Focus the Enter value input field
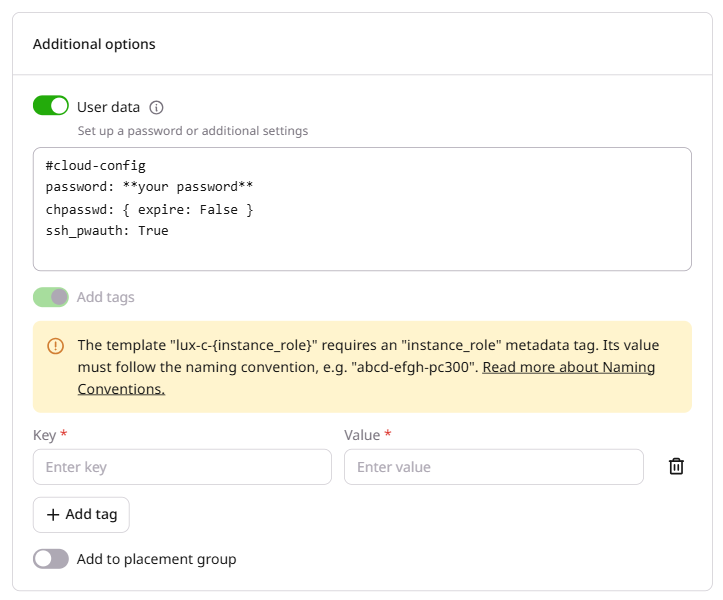The width and height of the screenshot is (723, 600). point(493,467)
